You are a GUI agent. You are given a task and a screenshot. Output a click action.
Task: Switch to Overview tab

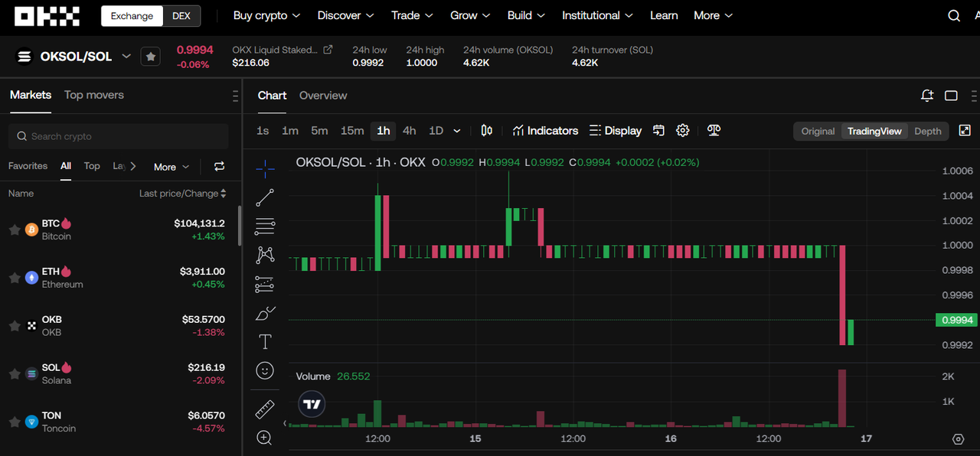(x=323, y=96)
